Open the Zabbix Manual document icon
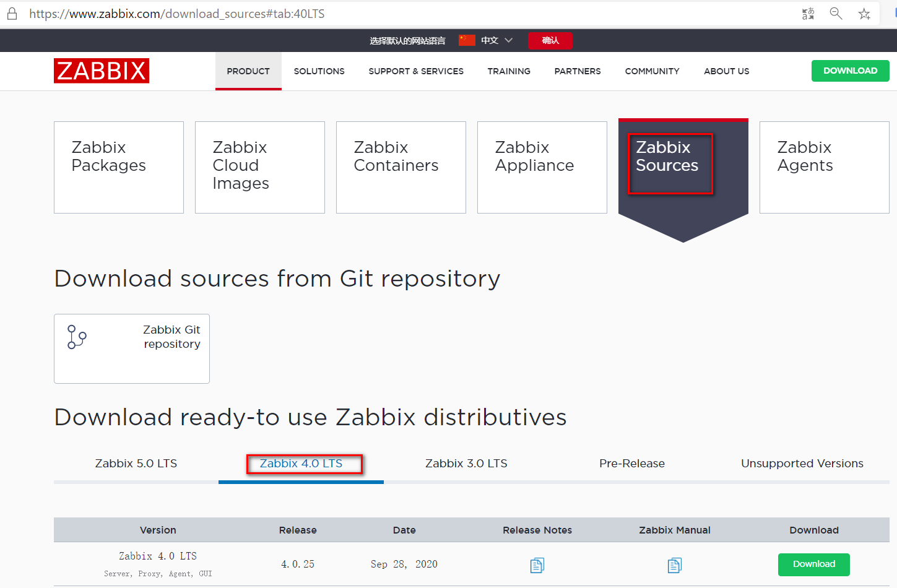The width and height of the screenshot is (897, 588). click(x=675, y=565)
